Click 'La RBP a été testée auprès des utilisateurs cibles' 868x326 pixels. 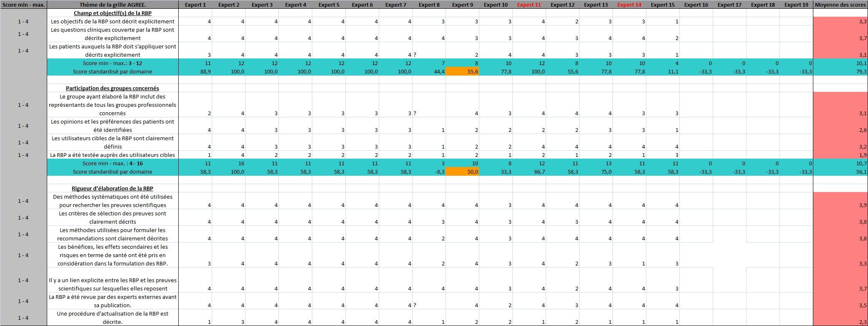pos(113,155)
